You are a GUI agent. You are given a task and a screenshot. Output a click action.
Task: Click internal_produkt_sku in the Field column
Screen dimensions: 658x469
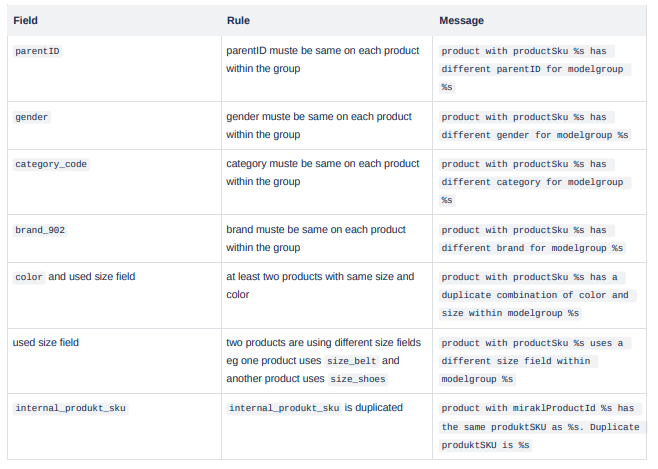70,408
